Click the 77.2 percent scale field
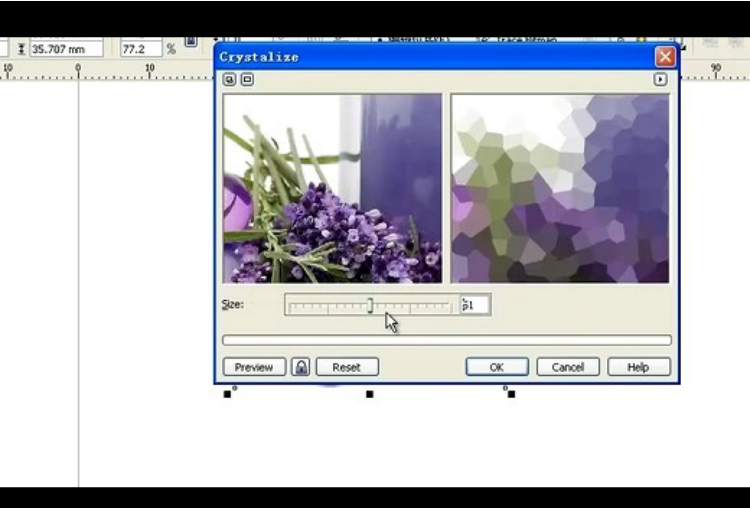This screenshot has width=750, height=508. pyautogui.click(x=141, y=49)
